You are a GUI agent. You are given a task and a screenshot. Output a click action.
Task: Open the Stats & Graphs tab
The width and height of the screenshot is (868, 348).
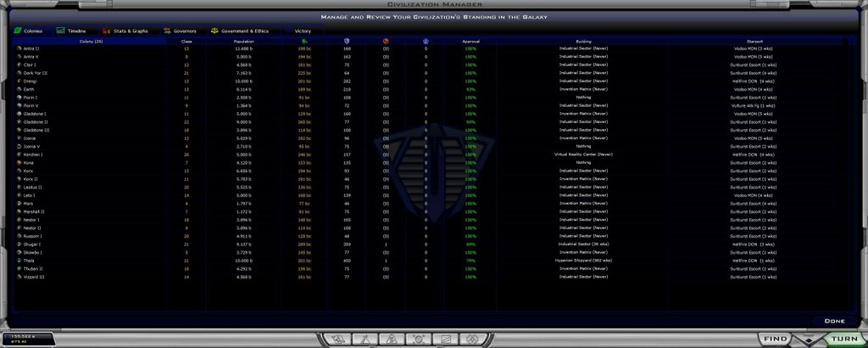tap(126, 31)
